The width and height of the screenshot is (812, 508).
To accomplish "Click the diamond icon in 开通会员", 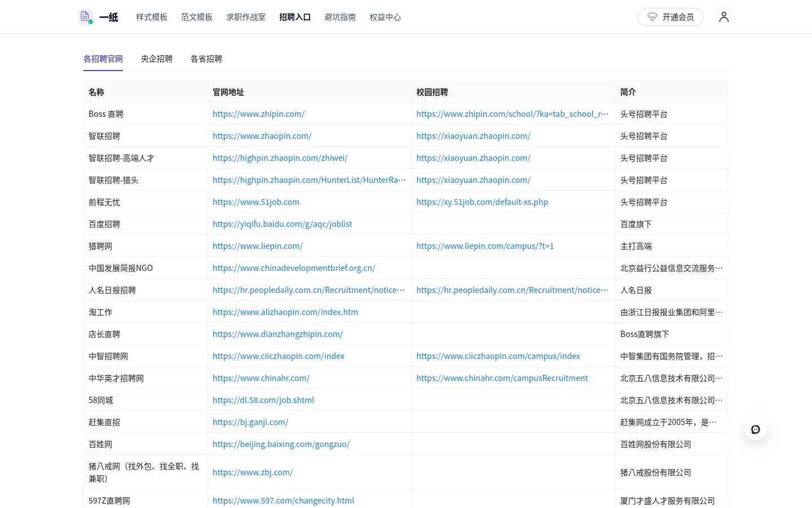I will coord(652,17).
